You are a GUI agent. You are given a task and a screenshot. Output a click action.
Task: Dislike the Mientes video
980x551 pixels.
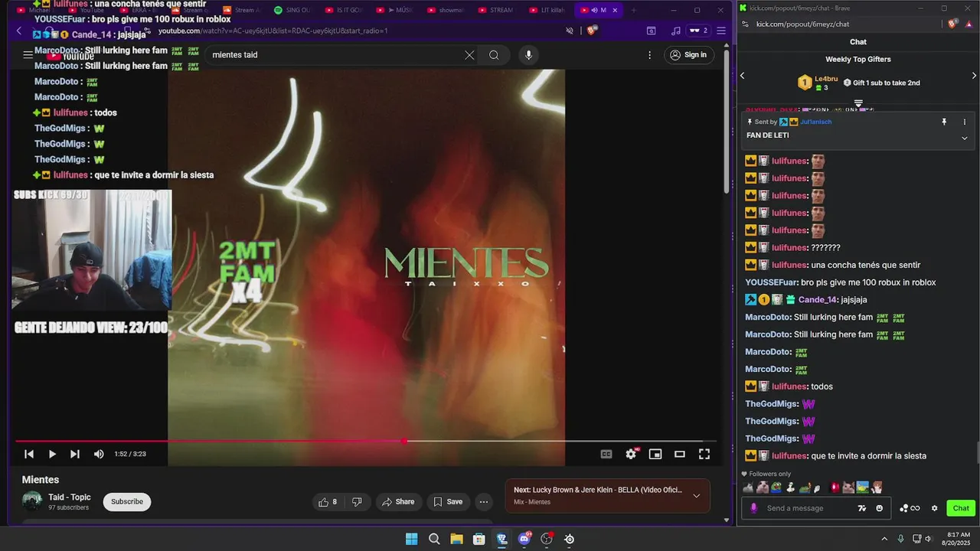pos(357,502)
